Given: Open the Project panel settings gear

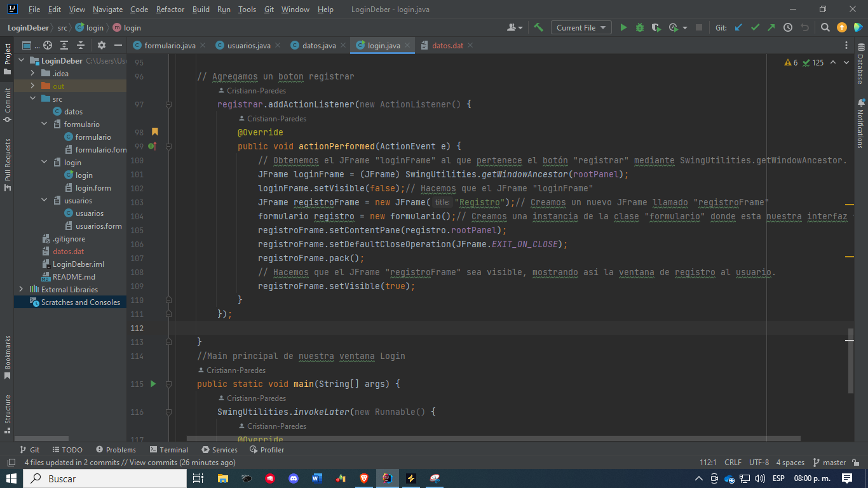Looking at the screenshot, I should (x=102, y=45).
